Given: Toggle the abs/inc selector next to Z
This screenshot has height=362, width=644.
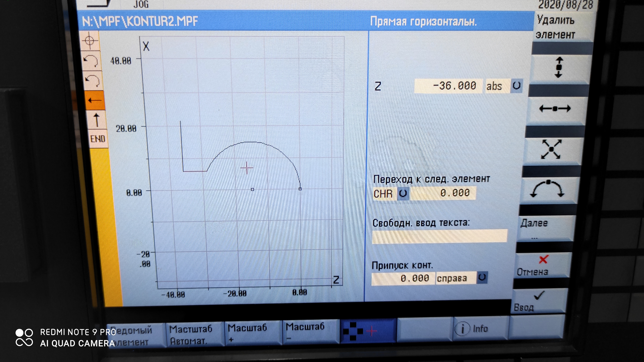Looking at the screenshot, I should click(517, 86).
